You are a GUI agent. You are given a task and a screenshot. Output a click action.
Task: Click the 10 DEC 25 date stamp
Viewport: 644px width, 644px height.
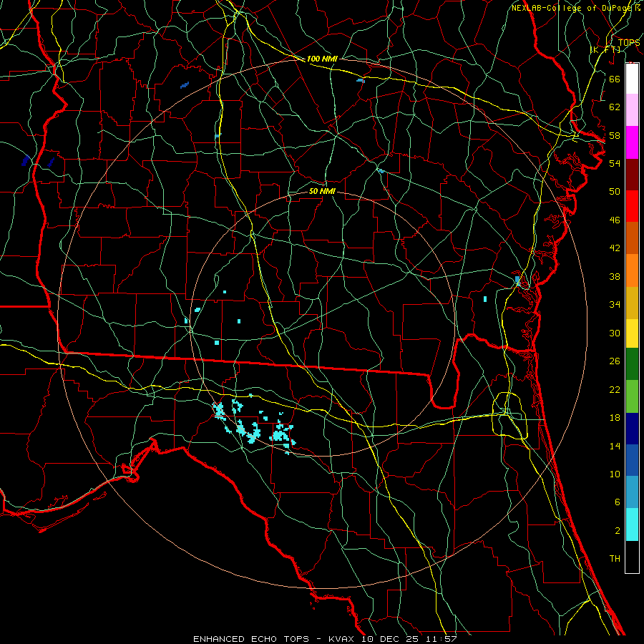[x=390, y=639]
